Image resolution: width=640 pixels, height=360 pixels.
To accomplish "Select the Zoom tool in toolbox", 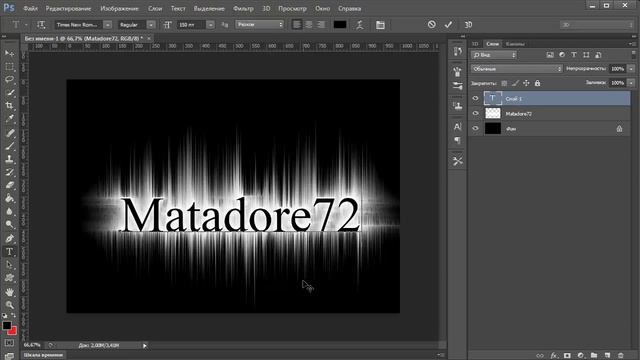I will [x=9, y=305].
